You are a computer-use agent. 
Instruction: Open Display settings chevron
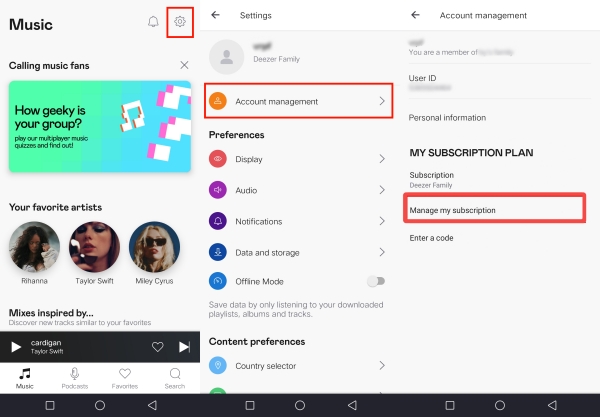click(382, 159)
